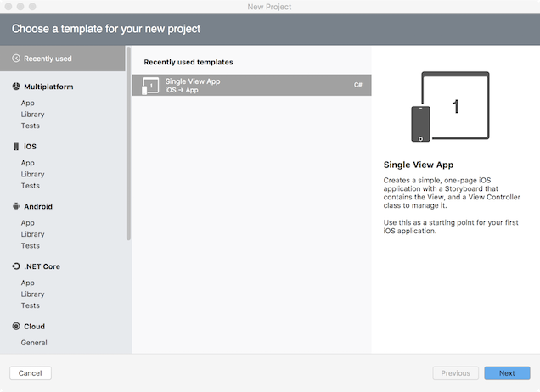
Task: Select Tests under Multiplatform
Action: pyautogui.click(x=31, y=126)
